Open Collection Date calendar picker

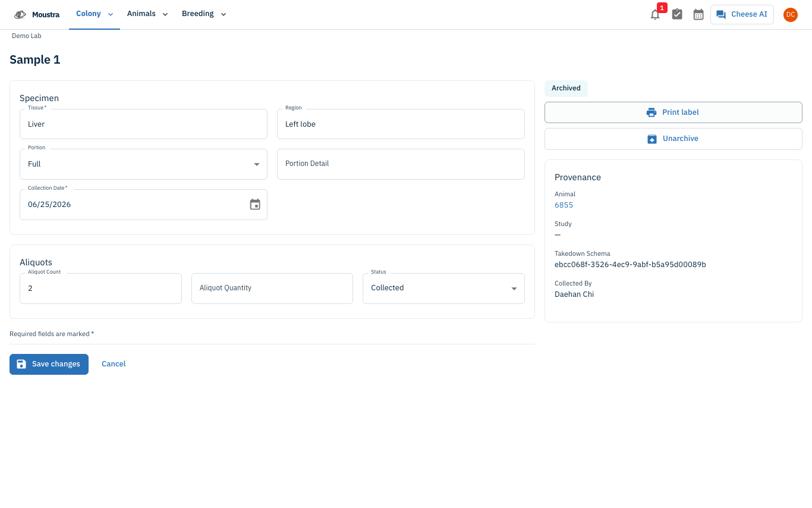click(x=255, y=205)
